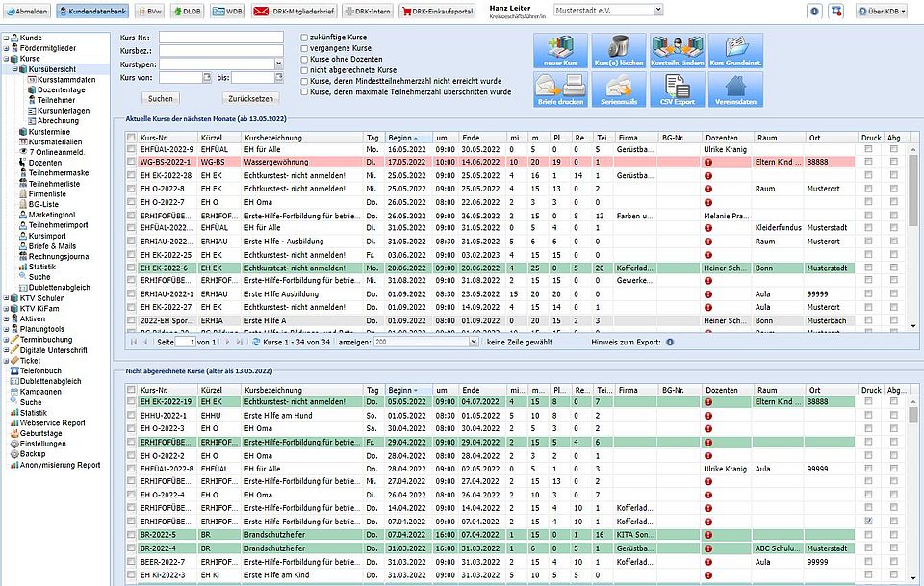Click the 'CSV Export' icon button

click(677, 89)
